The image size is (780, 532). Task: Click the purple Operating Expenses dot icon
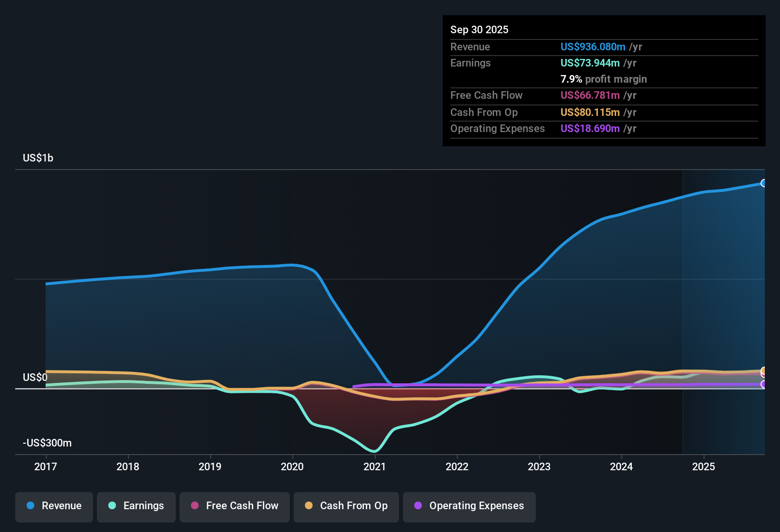pos(418,506)
